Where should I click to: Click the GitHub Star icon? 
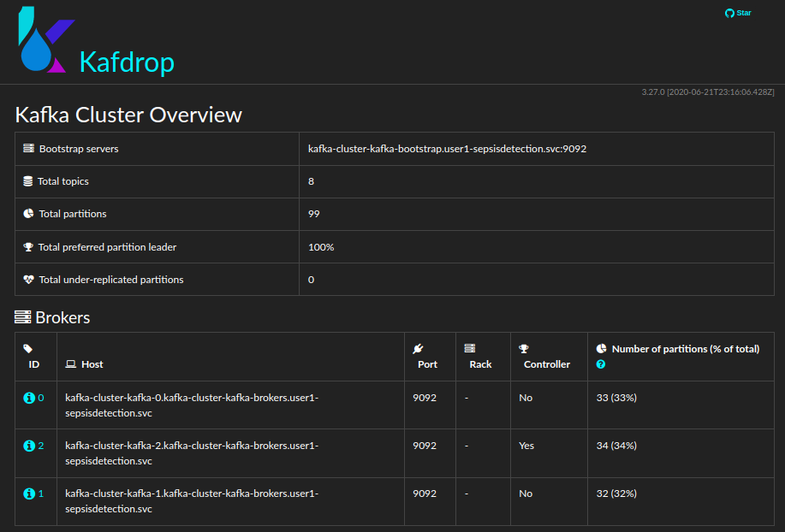tap(729, 13)
